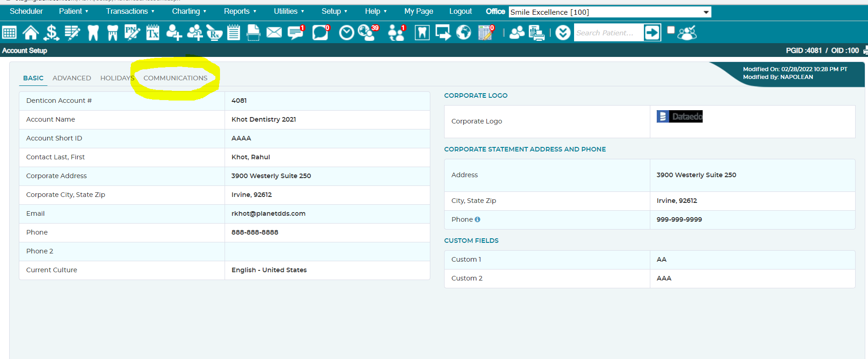Switch to the ADVANCED tab
868x359 pixels.
point(72,78)
